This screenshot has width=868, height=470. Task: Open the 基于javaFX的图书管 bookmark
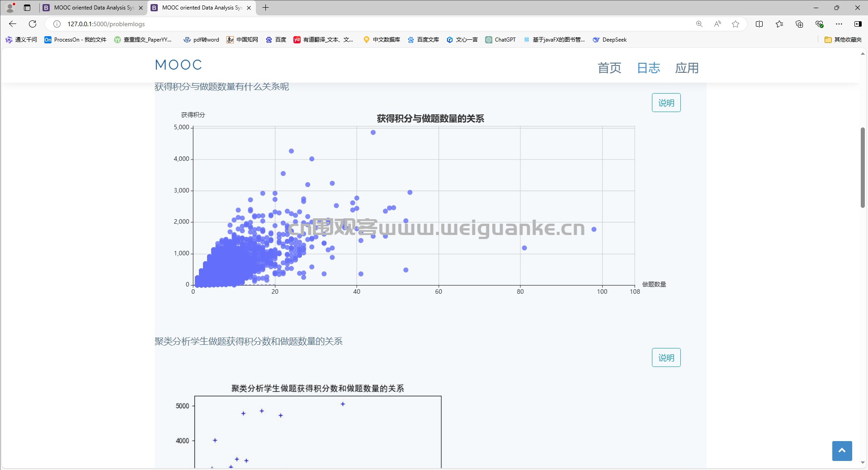554,40
